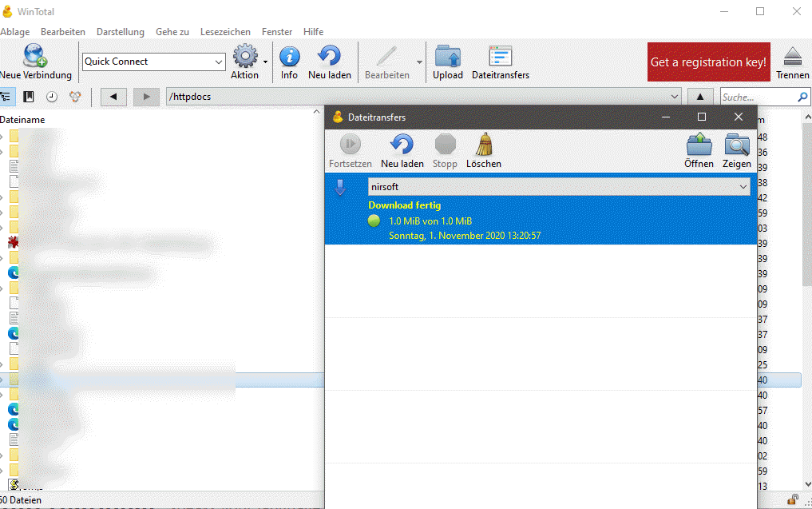Close the Dateitransfers window

(739, 117)
